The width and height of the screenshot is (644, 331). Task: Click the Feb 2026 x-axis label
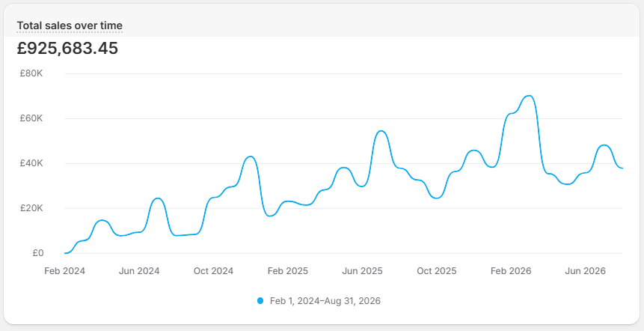coord(511,271)
